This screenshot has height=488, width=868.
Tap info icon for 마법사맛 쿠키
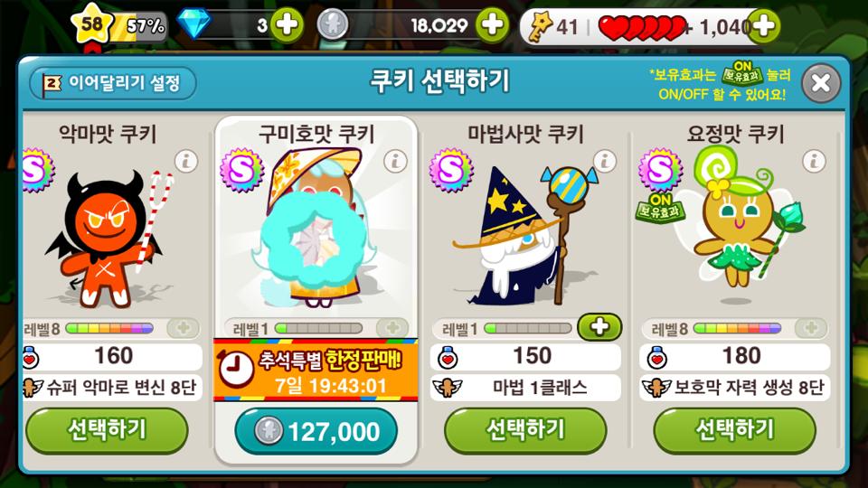pos(605,161)
